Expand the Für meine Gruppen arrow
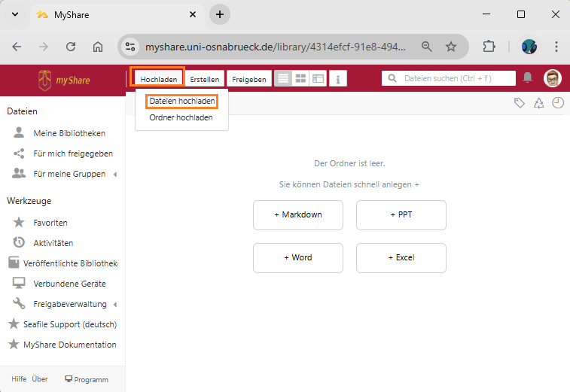Screen dimensions: 570x392 [x=115, y=175]
